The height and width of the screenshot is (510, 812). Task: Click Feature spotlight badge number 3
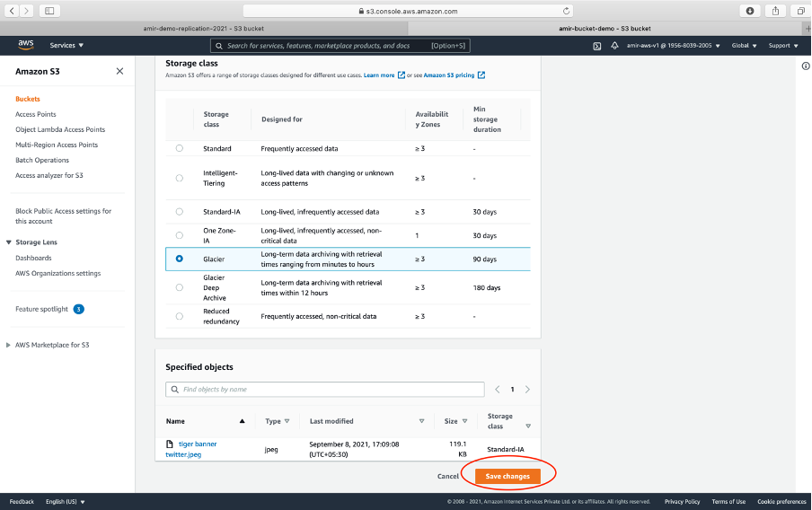pos(79,309)
